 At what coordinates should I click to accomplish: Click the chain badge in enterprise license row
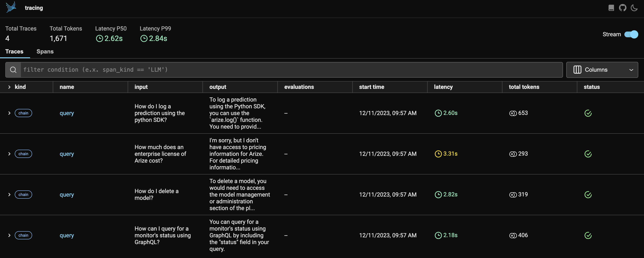tap(23, 154)
